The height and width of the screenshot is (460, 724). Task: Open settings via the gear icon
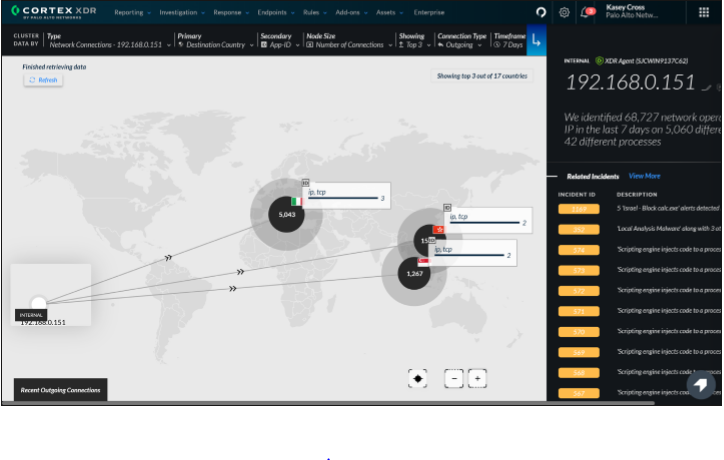pyautogui.click(x=564, y=12)
